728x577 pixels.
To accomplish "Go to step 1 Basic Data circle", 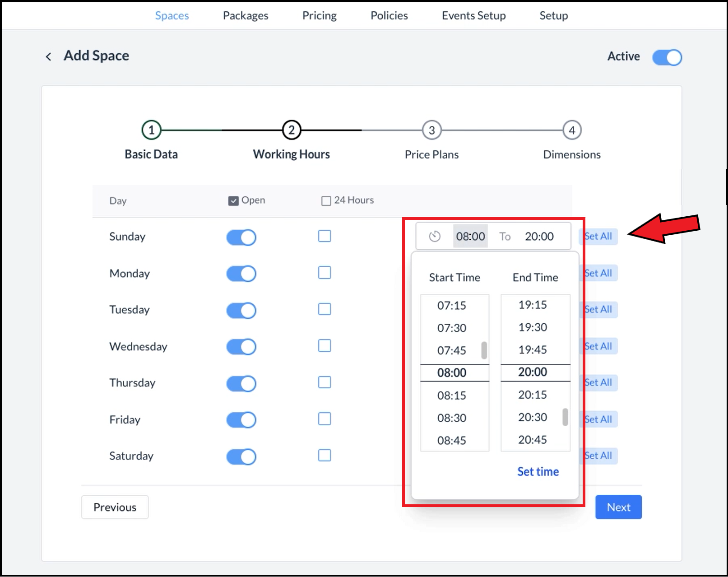I will 151,130.
